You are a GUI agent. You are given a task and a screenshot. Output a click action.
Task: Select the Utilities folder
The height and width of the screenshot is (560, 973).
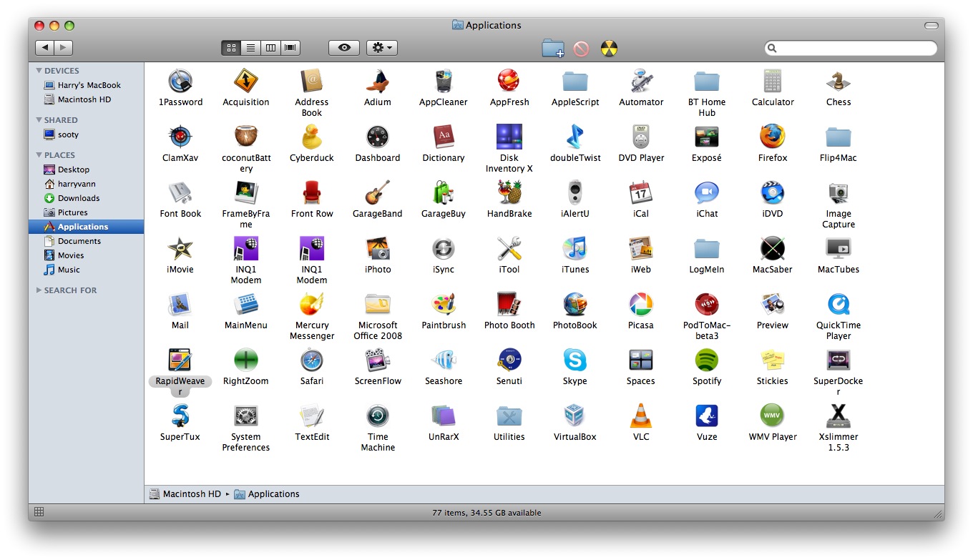coord(509,416)
